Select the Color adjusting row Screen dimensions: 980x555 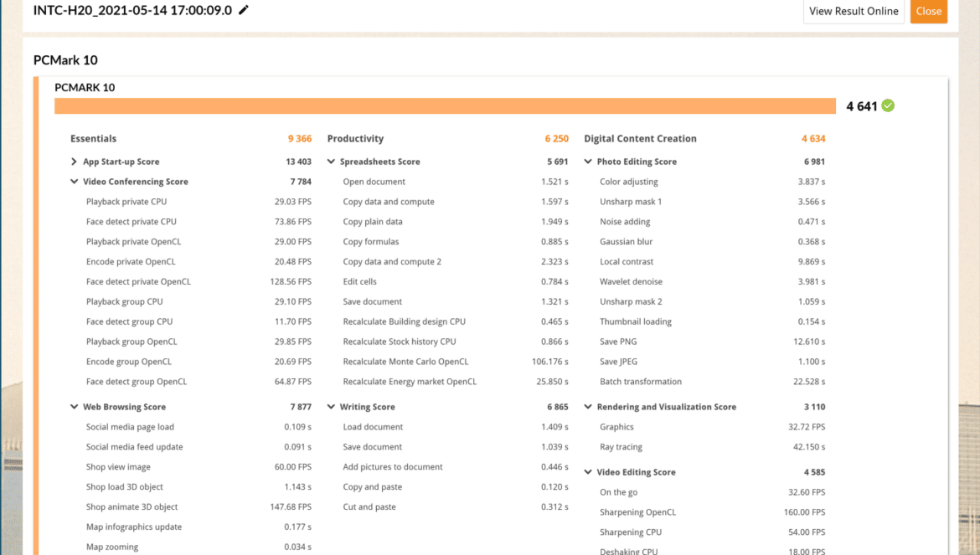click(x=713, y=182)
